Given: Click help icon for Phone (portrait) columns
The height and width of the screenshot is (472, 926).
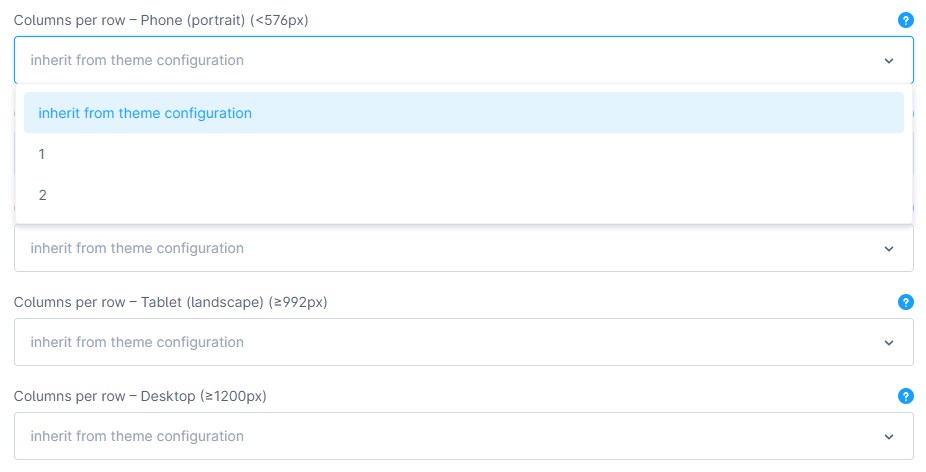Looking at the screenshot, I should point(906,20).
